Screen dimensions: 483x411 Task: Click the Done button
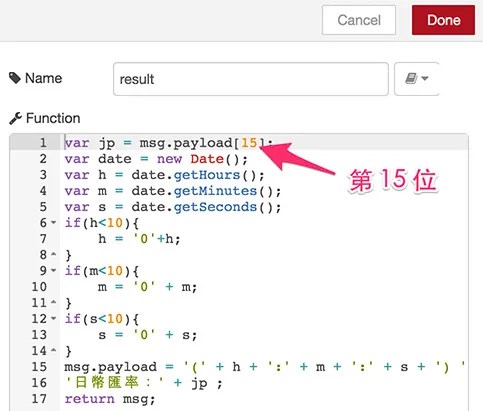(443, 20)
